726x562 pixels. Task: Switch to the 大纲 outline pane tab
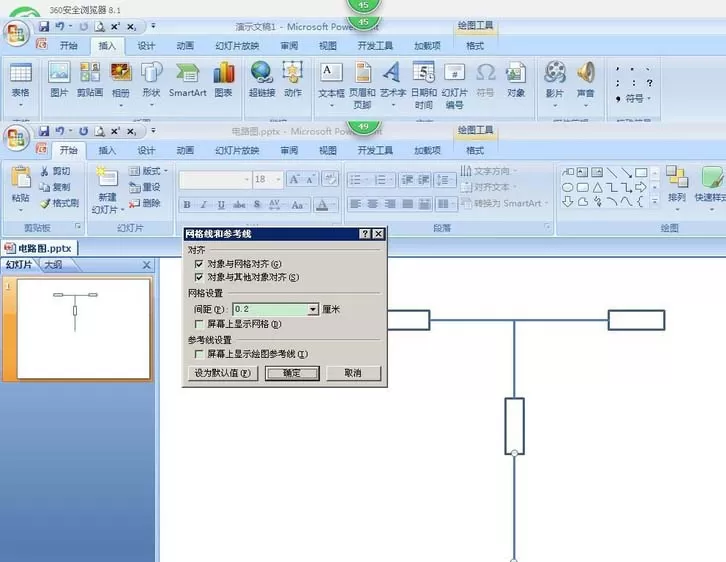[53, 265]
